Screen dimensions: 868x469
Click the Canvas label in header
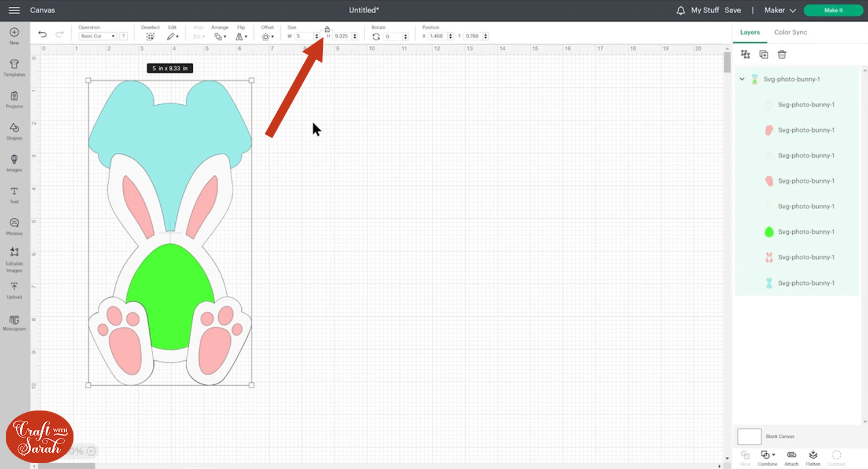point(43,10)
